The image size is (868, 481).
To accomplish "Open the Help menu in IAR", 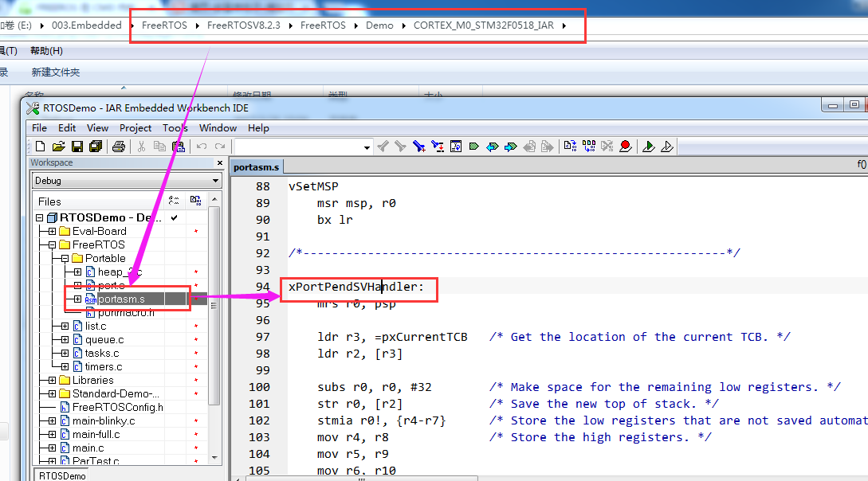I will [x=258, y=127].
